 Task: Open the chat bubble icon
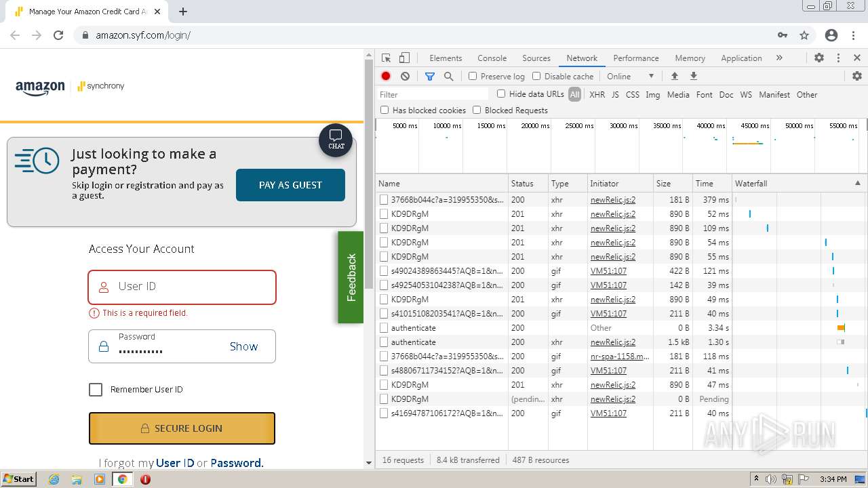[336, 140]
